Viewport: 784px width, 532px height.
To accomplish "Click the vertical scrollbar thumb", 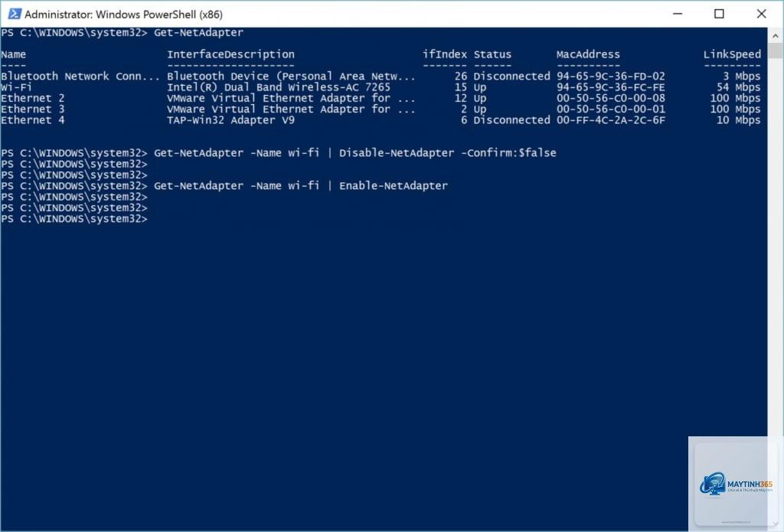I will pyautogui.click(x=775, y=51).
